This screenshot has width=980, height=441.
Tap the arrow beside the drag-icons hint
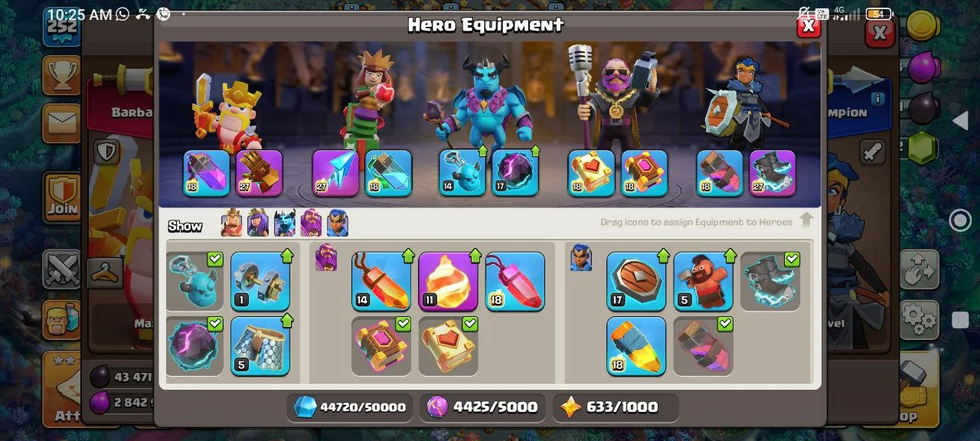pyautogui.click(x=806, y=221)
